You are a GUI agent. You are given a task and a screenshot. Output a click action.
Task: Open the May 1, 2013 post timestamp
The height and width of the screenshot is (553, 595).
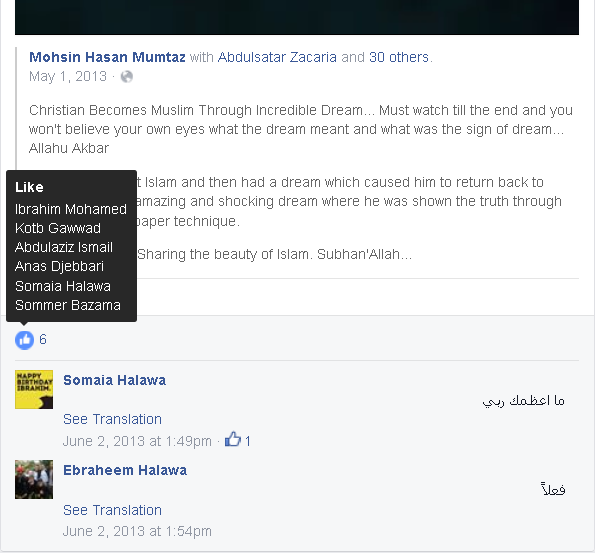tap(68, 76)
